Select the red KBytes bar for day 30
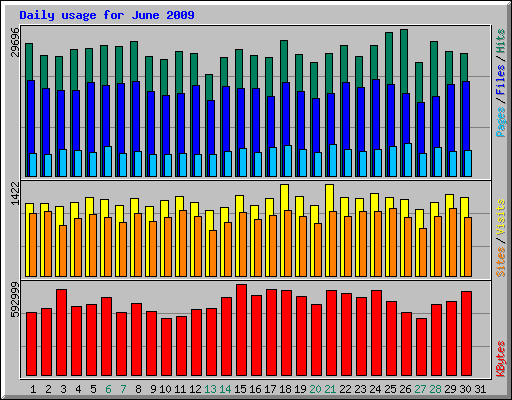Image resolution: width=512 pixels, height=400 pixels. click(x=466, y=334)
